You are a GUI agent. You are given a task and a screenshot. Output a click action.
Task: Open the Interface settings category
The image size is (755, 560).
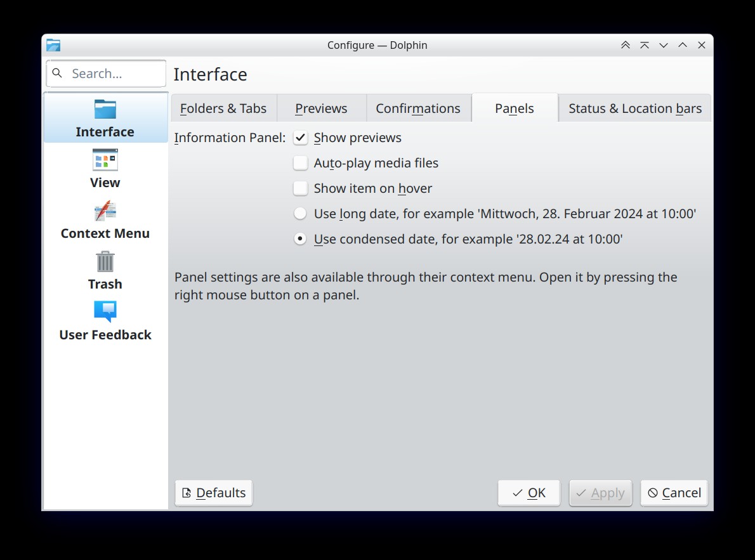point(105,118)
